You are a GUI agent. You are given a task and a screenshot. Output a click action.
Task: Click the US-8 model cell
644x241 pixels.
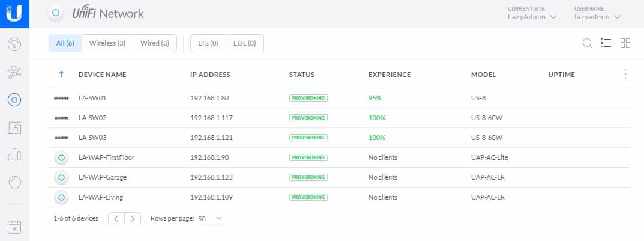(478, 99)
